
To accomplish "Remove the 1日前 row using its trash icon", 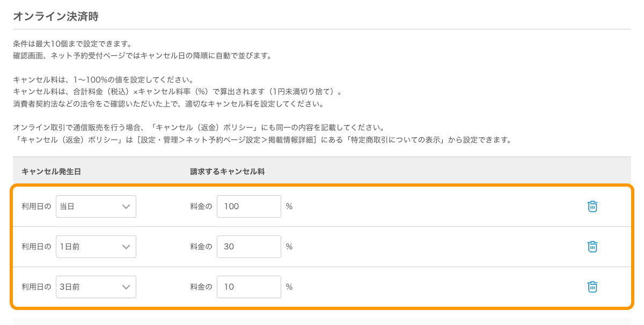I will [x=592, y=247].
